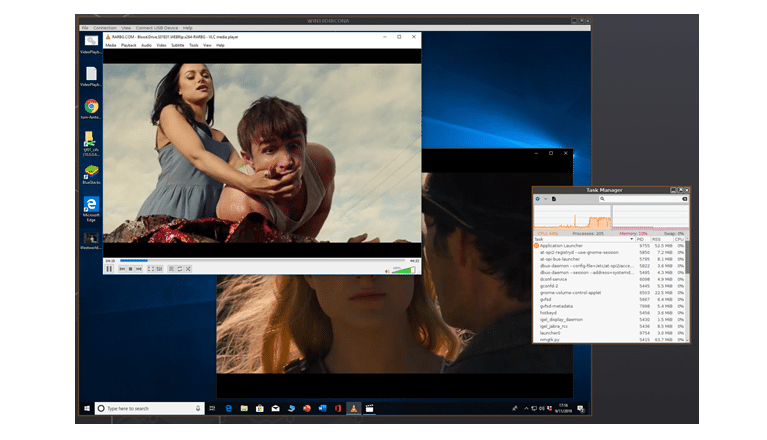This screenshot has width=767, height=440.
Task: Sort by Task column in Task Manager
Action: click(584, 240)
